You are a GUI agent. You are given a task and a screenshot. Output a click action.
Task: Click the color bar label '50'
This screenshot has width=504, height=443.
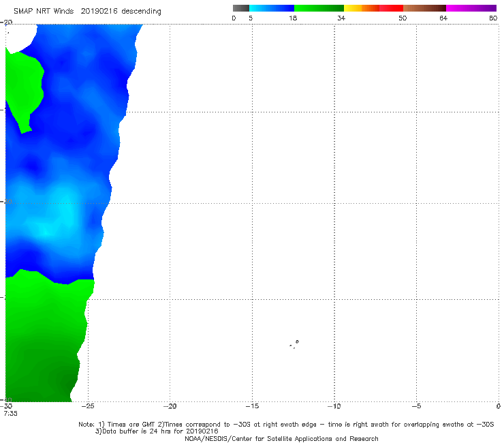tap(403, 18)
